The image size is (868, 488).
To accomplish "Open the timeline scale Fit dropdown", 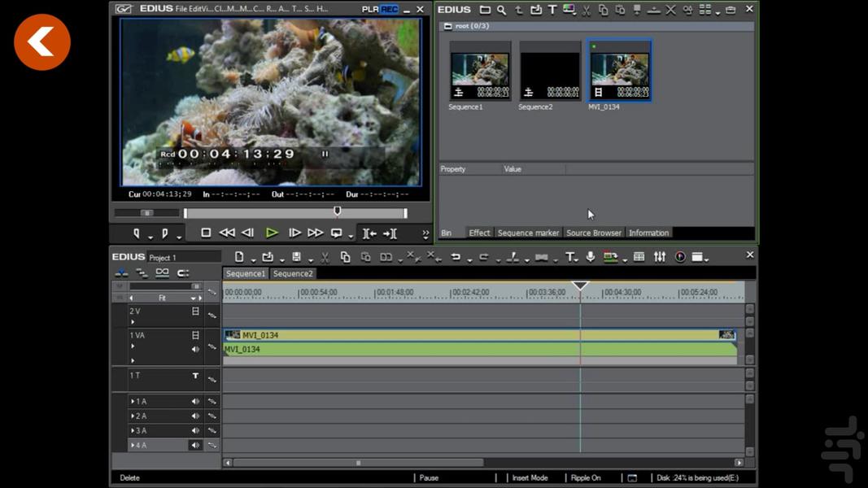I will coord(194,298).
